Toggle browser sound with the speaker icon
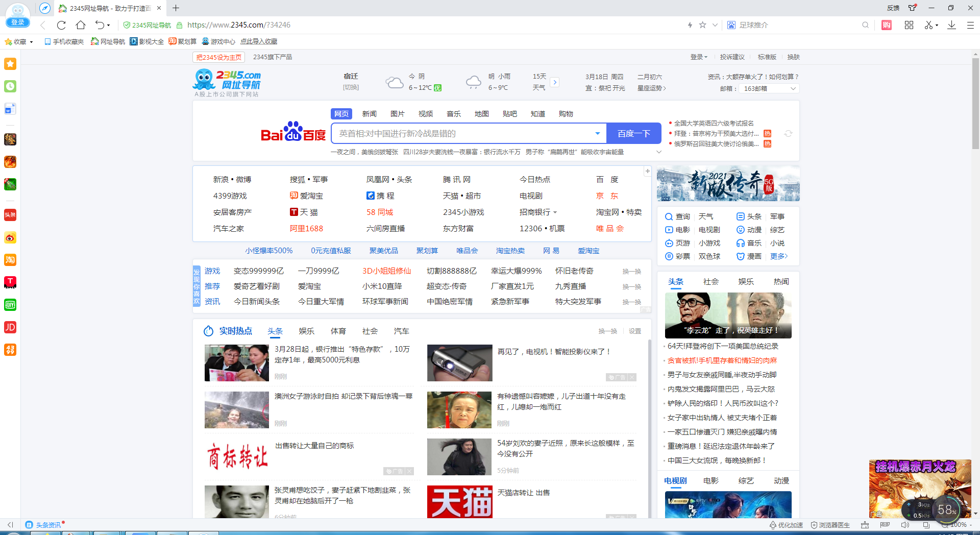This screenshot has height=535, width=980. (905, 525)
